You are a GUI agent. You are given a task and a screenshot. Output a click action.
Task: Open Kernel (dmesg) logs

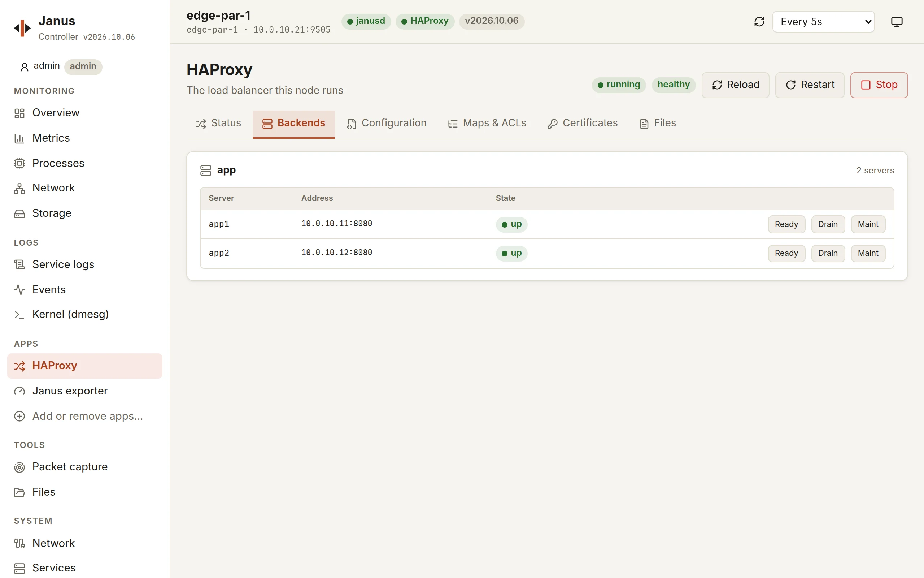(85, 315)
